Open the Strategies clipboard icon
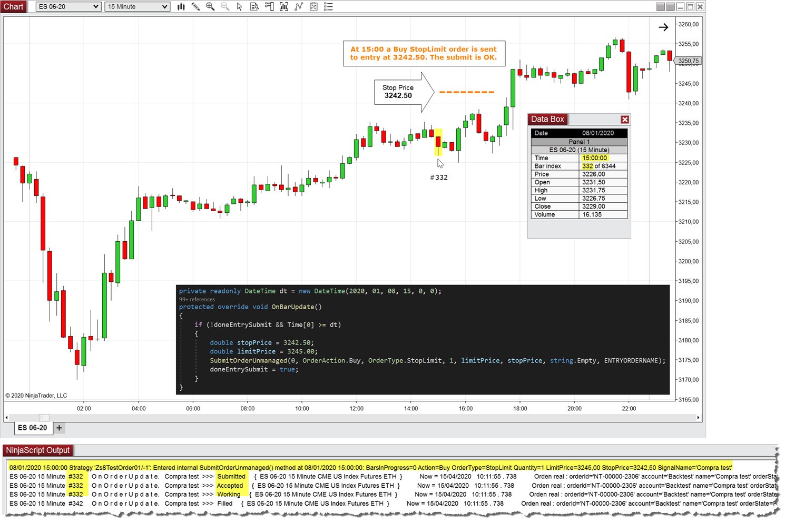Screen dimensions: 785x532 313,6
